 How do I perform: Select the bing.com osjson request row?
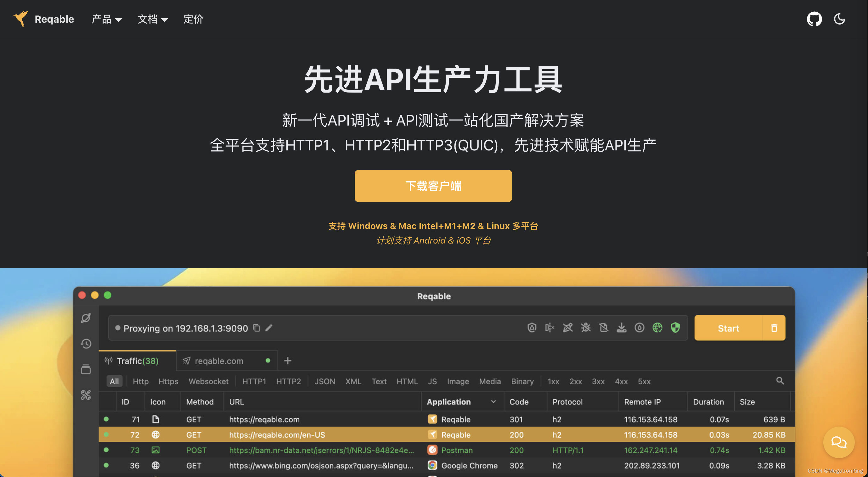pyautogui.click(x=447, y=466)
